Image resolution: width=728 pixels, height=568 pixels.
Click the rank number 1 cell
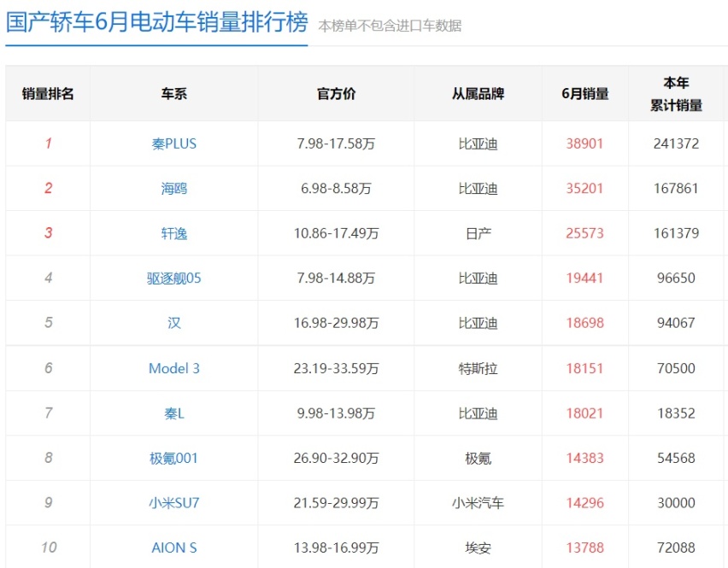49,143
